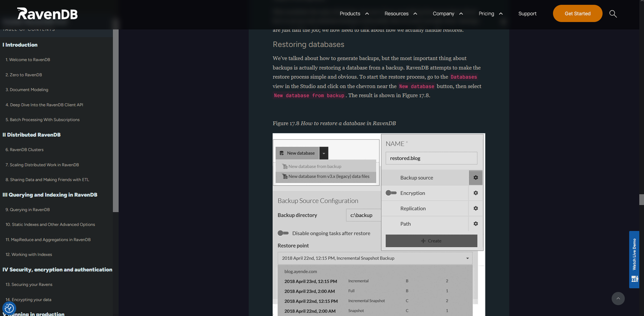Select 2018 April 23rd, 12:15 PM Incremental
The height and width of the screenshot is (316, 644).
(x=375, y=281)
